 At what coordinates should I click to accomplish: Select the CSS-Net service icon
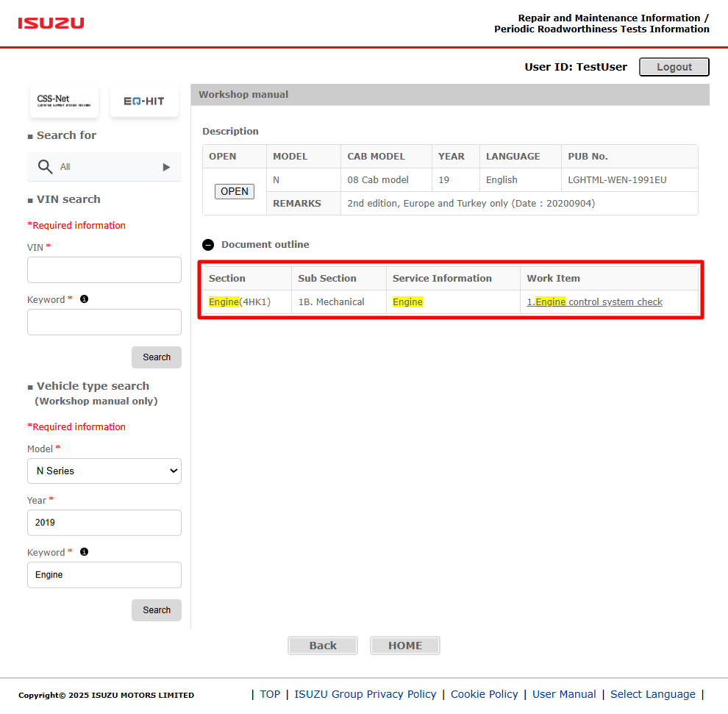click(x=64, y=101)
